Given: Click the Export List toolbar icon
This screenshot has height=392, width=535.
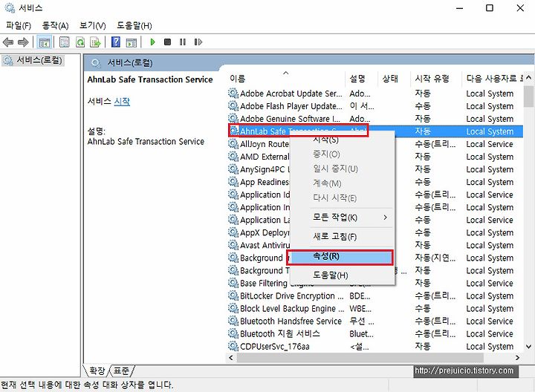Looking at the screenshot, I should click(95, 42).
